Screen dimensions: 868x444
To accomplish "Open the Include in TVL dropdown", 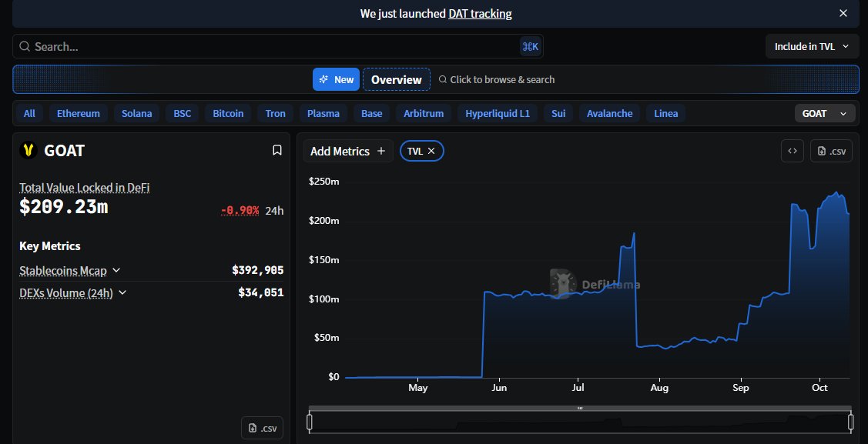I will (x=812, y=46).
